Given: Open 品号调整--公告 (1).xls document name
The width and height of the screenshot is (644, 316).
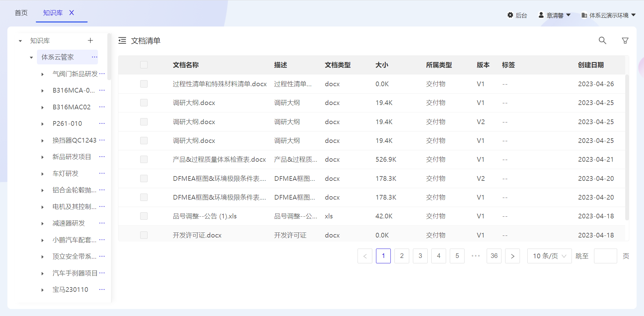Looking at the screenshot, I should click(205, 216).
